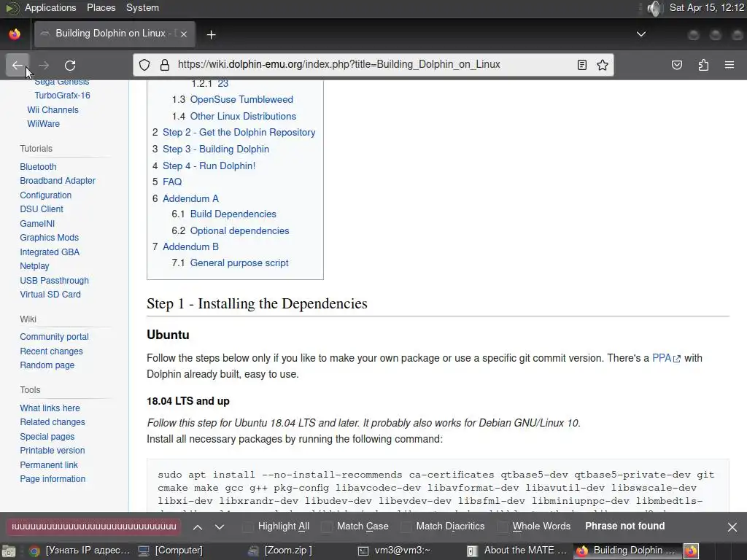Open the Firefox hamburger menu
Viewport: 747px width, 560px height.
[729, 65]
